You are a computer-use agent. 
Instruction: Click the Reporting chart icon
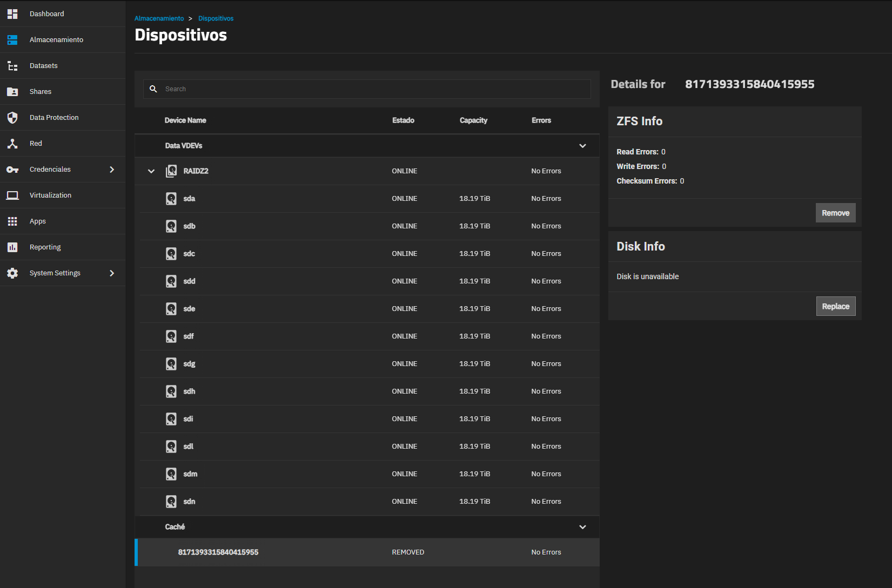(x=12, y=247)
